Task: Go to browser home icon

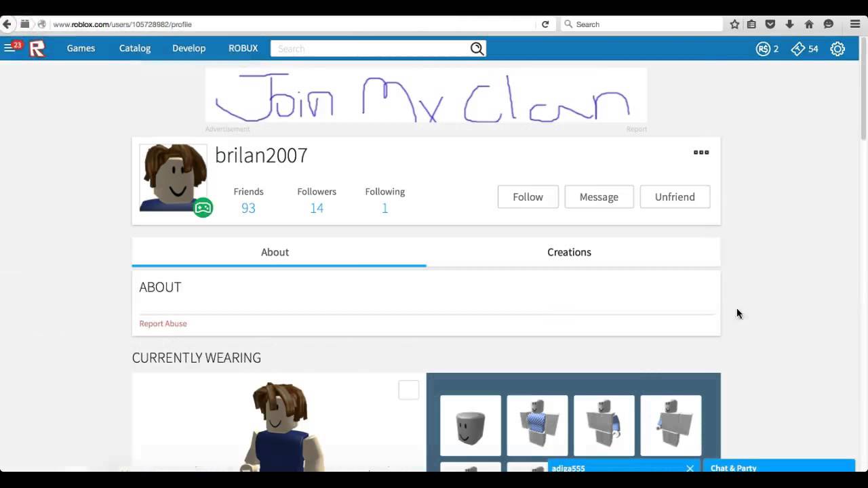Action: point(809,24)
